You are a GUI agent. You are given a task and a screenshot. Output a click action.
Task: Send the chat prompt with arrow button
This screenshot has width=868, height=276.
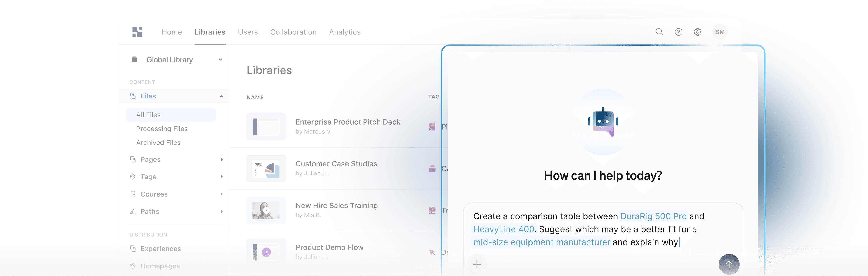click(729, 264)
